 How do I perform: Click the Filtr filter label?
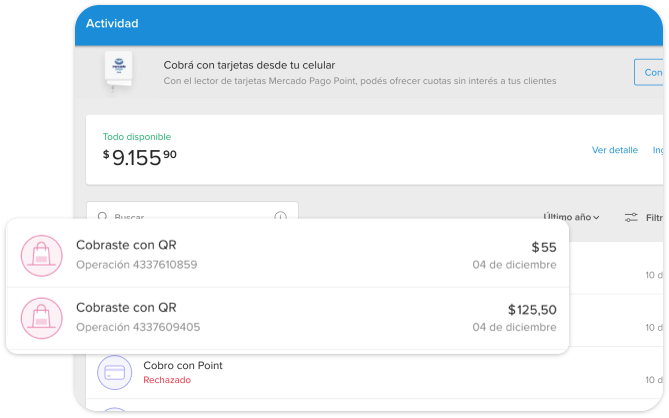click(x=654, y=218)
